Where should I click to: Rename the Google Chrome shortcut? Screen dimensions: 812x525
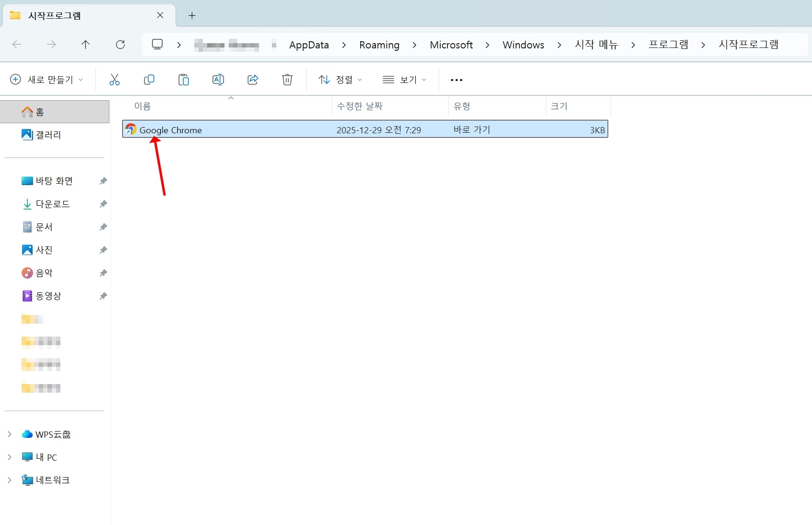[218, 80]
